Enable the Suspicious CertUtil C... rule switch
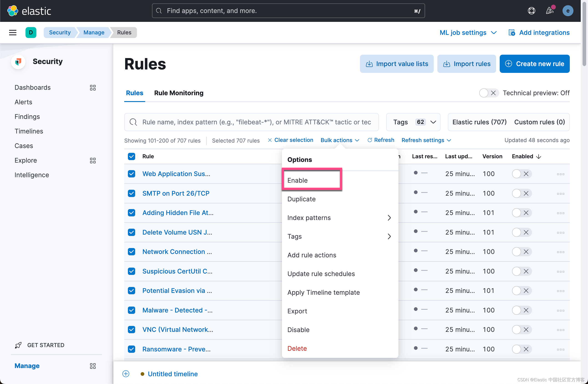This screenshot has width=588, height=384. coord(522,271)
